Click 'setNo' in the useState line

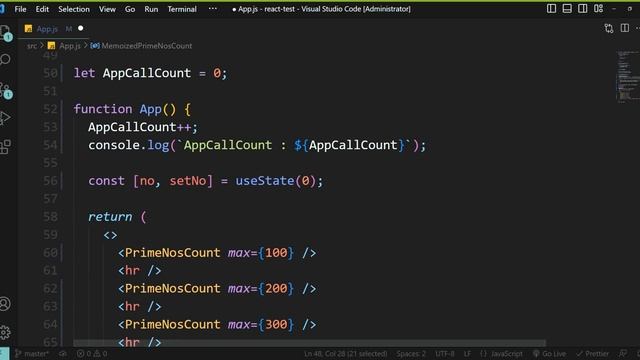[x=188, y=181]
